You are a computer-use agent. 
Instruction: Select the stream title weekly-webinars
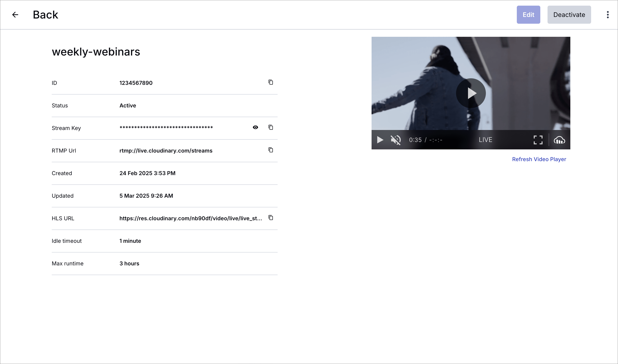96,52
